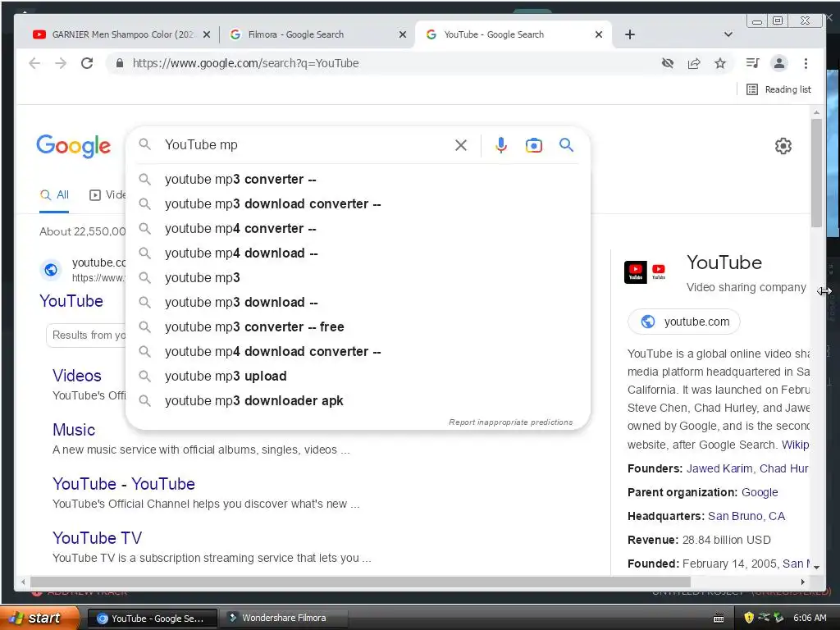Click the youtube.com chip in knowledge panel
This screenshot has height=630, width=840.
pyautogui.click(x=684, y=322)
